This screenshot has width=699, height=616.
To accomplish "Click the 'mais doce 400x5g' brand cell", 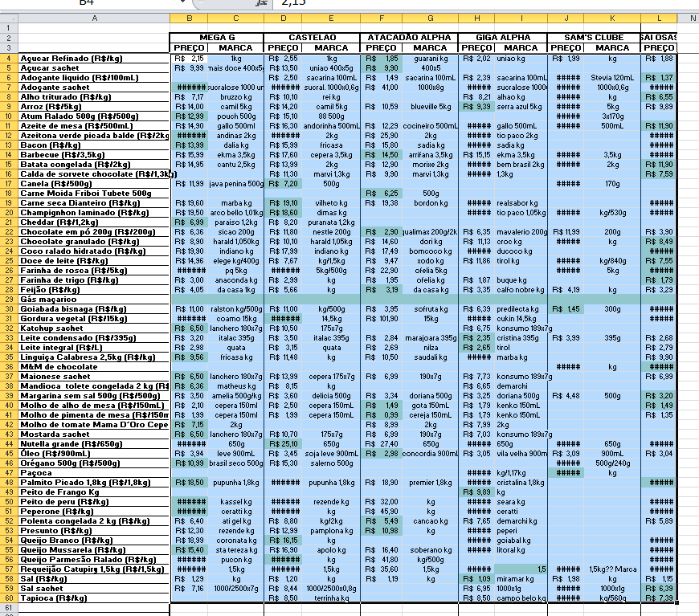I will (236, 68).
